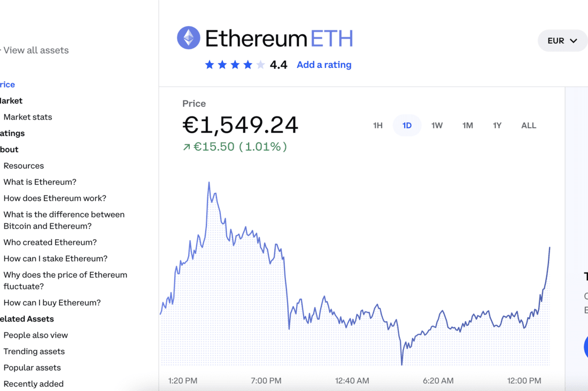This screenshot has height=391, width=588.
Task: Click the green upward trend arrow icon
Action: pos(187,147)
